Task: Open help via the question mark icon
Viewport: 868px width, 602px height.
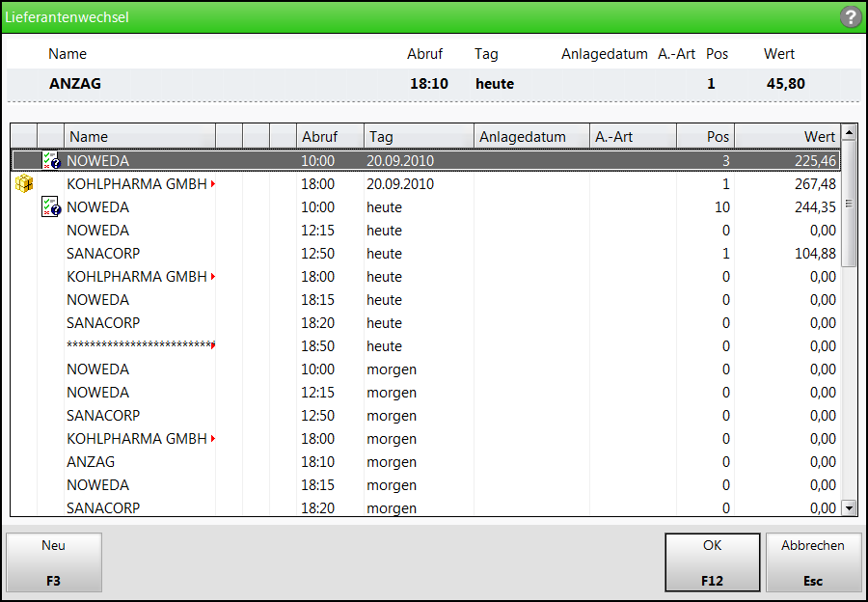Action: click(x=851, y=17)
